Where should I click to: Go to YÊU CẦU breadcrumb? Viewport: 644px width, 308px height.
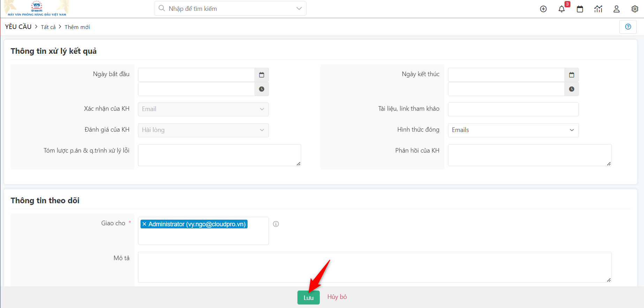pyautogui.click(x=18, y=27)
